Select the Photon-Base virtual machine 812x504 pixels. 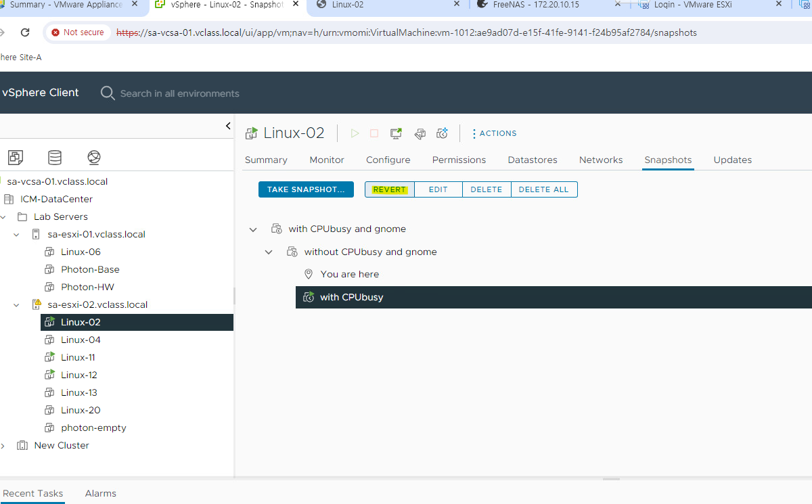90,269
